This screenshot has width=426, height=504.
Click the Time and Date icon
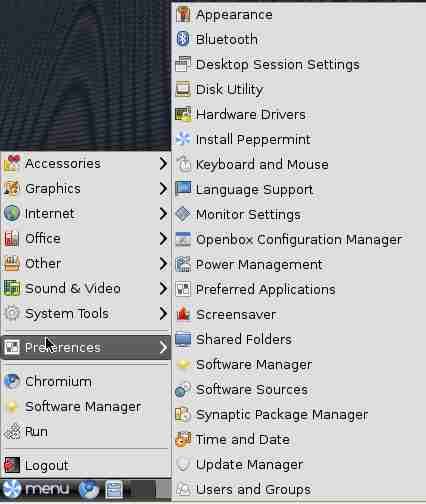point(183,439)
